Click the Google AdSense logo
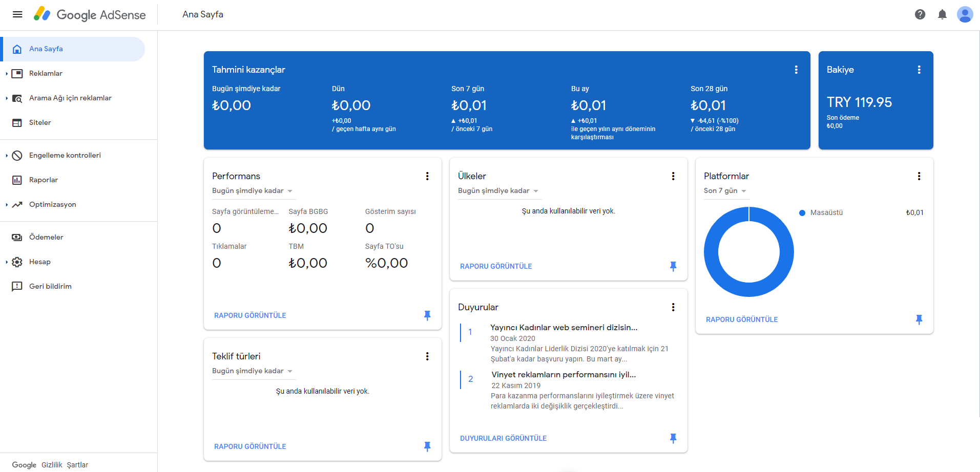 click(90, 14)
